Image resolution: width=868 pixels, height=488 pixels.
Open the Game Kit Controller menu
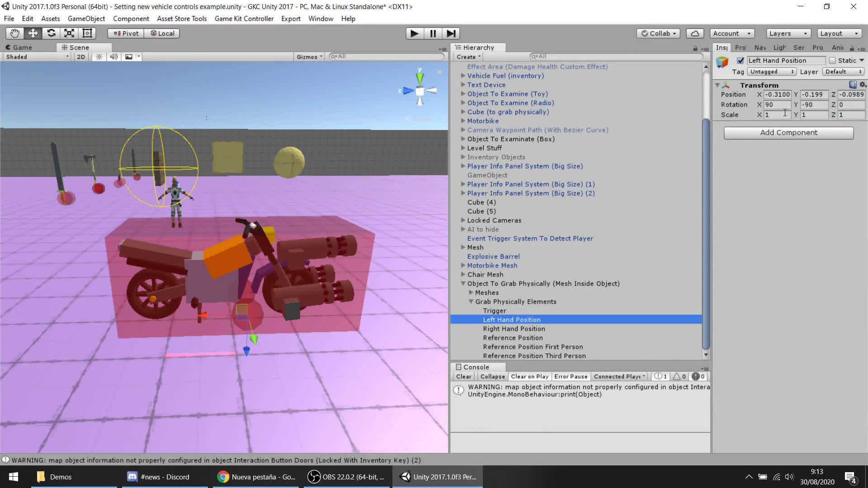pos(244,19)
